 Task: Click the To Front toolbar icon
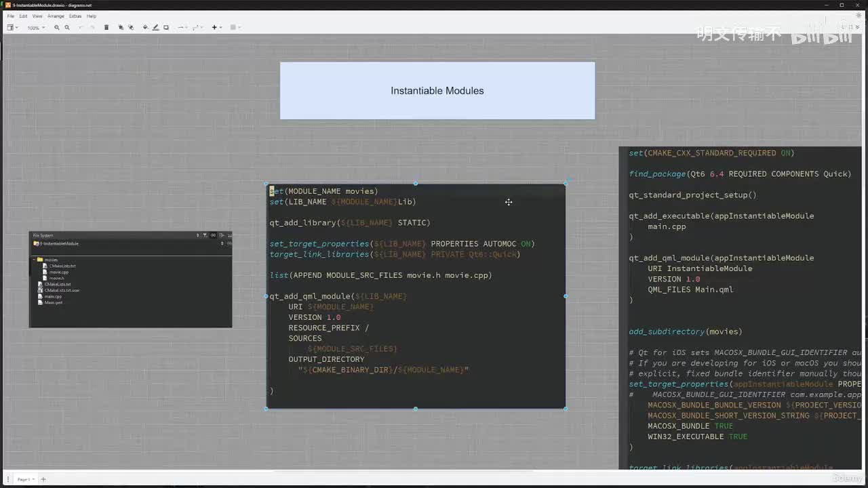coord(121,28)
